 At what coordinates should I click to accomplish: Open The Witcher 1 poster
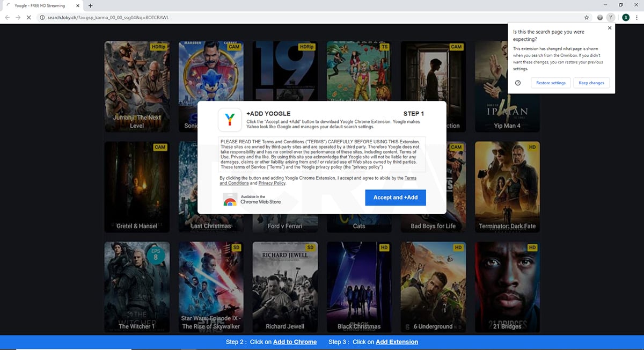point(137,287)
